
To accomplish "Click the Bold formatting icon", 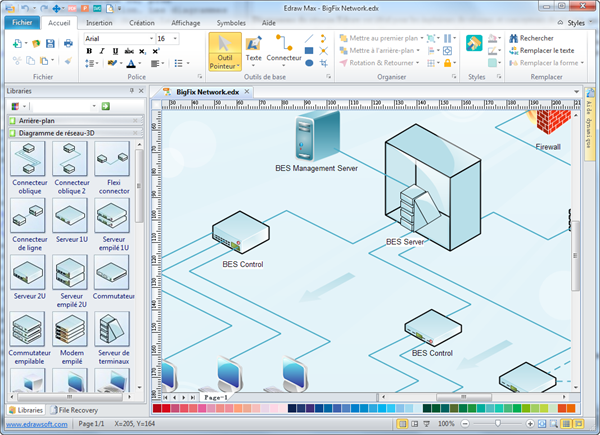I will click(89, 51).
